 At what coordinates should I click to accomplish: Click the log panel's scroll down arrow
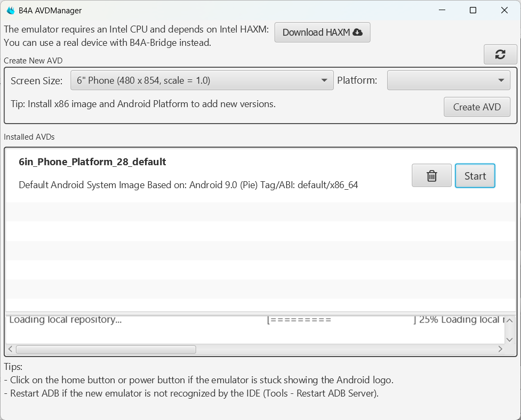(x=509, y=340)
